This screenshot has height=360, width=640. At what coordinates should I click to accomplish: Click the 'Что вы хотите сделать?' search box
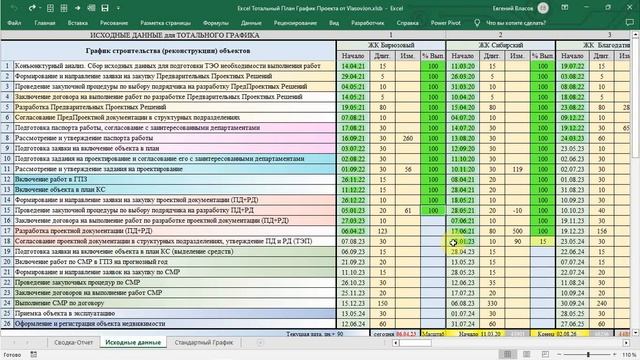[x=516, y=23]
